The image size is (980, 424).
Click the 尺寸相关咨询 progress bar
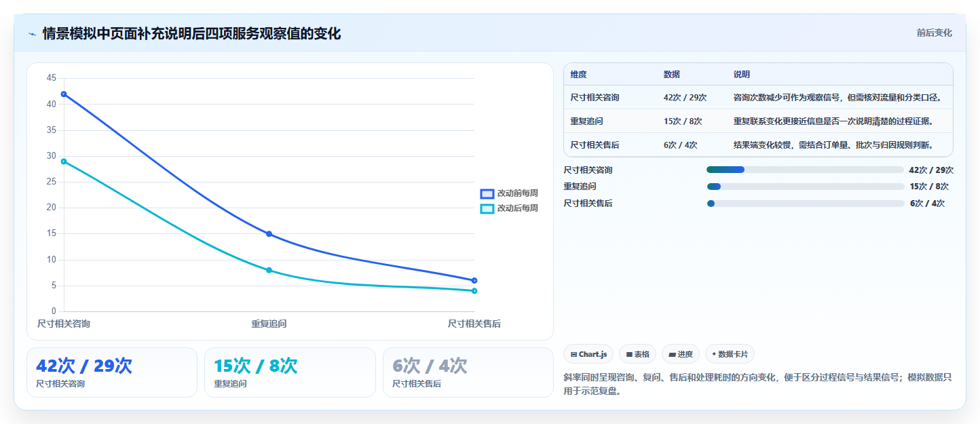[805, 170]
